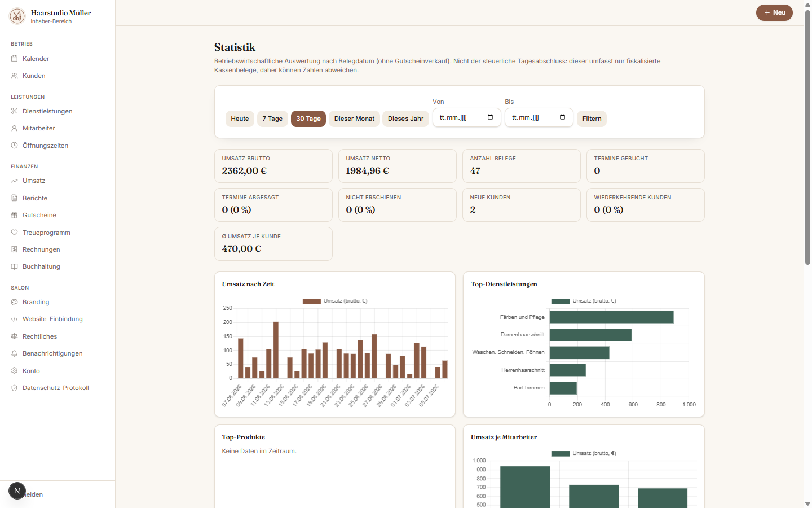Toggle Umsatz legend in Umsatz je Mitarbeiter chart
Screen dimensions: 812x508
pos(584,453)
